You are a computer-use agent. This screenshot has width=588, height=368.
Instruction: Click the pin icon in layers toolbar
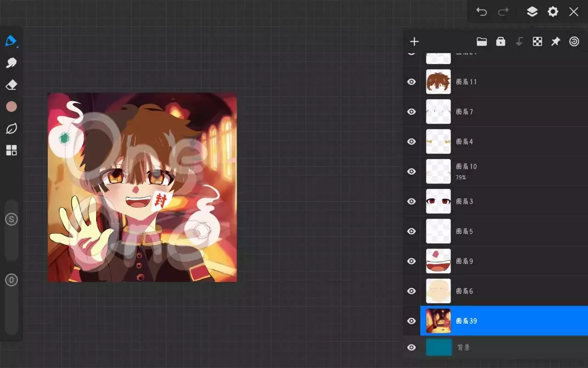[556, 42]
